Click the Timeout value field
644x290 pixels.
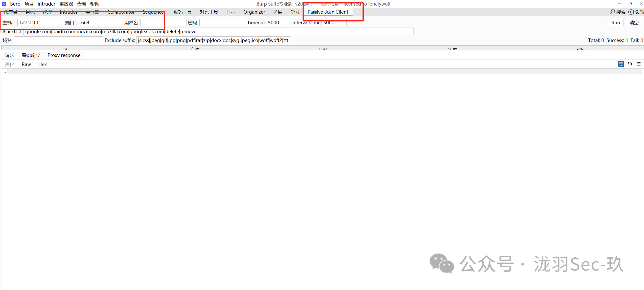(278, 23)
